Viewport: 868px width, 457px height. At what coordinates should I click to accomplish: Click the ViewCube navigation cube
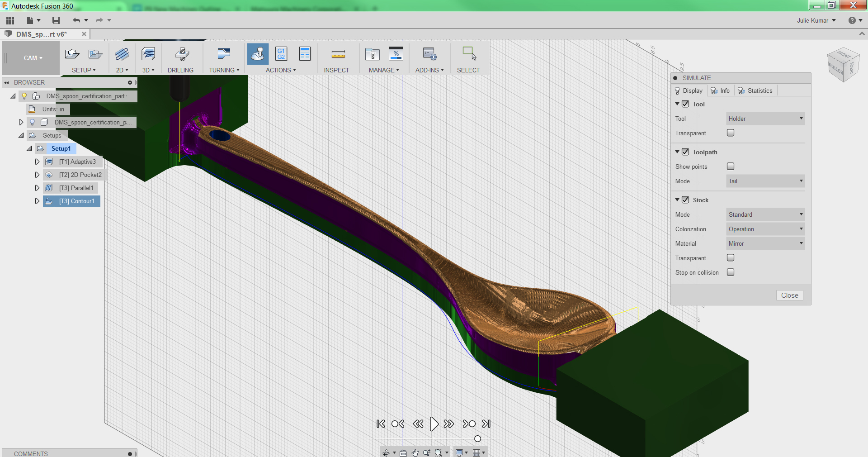coord(843,65)
